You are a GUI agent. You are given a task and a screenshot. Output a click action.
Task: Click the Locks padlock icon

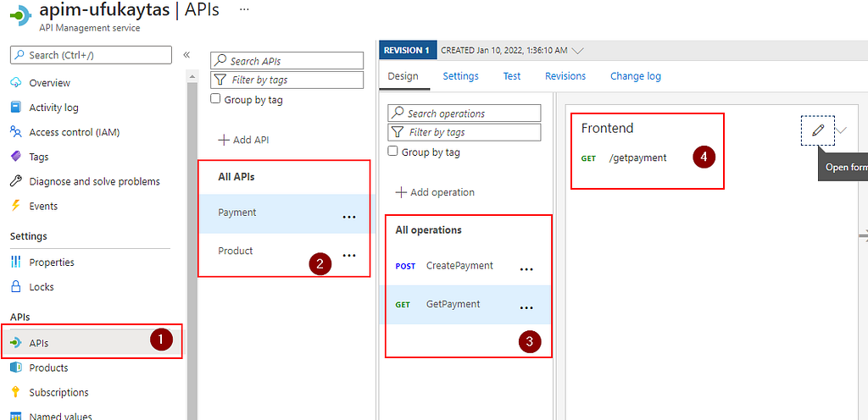pos(16,287)
